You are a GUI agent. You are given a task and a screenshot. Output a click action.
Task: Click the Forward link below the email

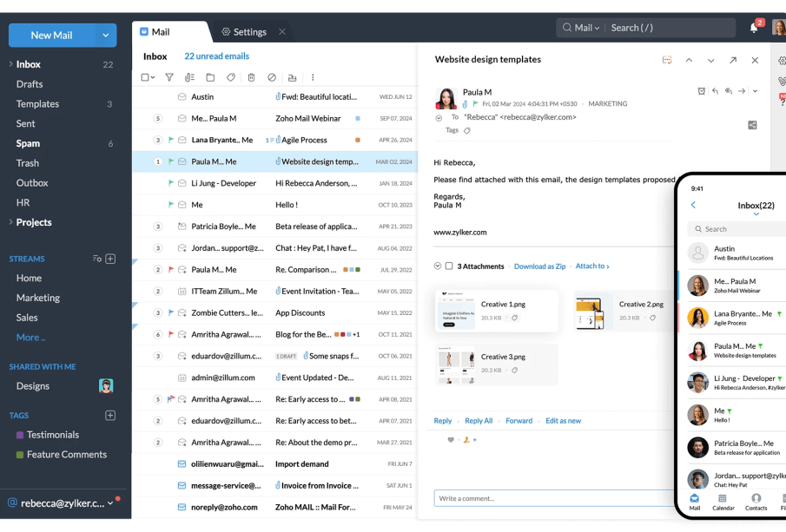tap(518, 421)
